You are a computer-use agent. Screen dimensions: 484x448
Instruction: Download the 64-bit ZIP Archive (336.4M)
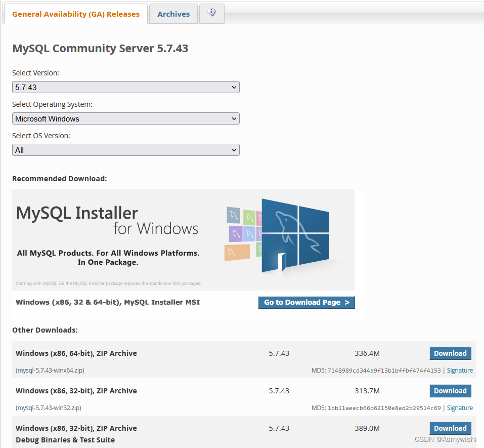coord(450,353)
